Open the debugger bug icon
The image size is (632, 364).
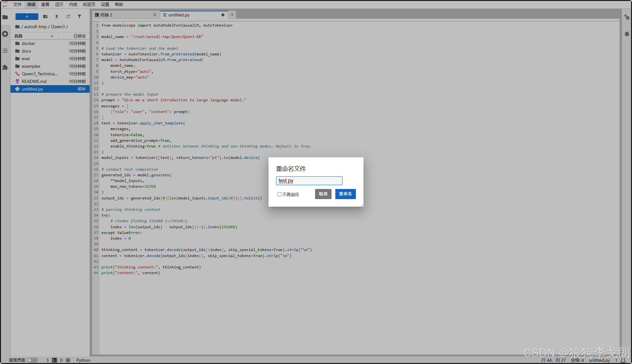pyautogui.click(x=627, y=34)
